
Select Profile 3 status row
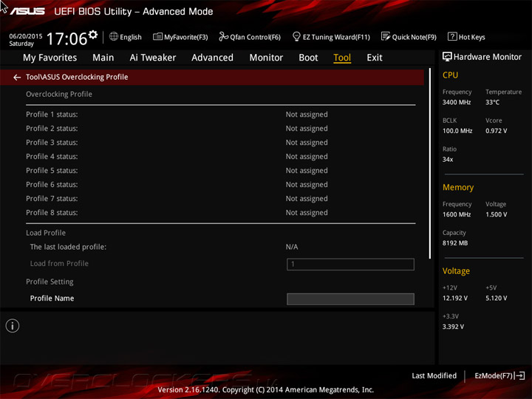pyautogui.click(x=220, y=143)
